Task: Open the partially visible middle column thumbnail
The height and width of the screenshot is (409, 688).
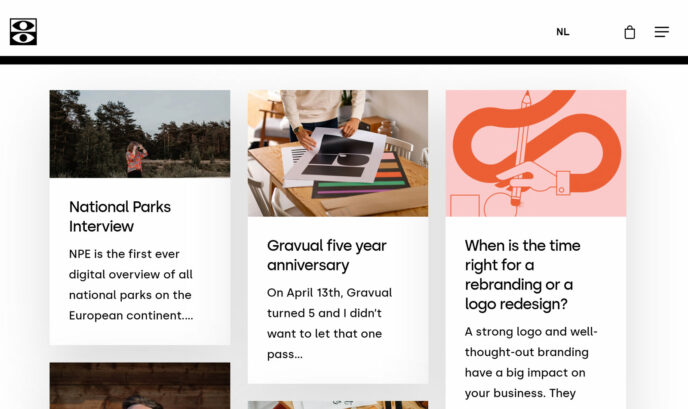Action: pyautogui.click(x=338, y=405)
